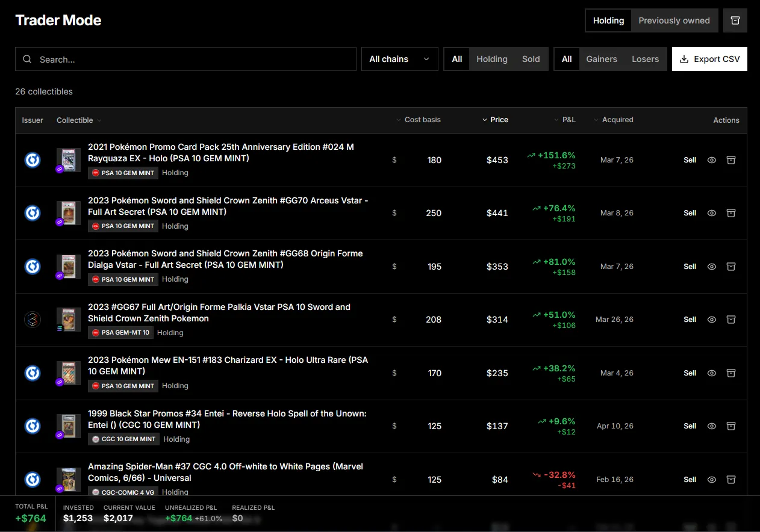Click the upward trend arrow in Rayquaza P&L
The height and width of the screenshot is (532, 760).
pyautogui.click(x=531, y=155)
